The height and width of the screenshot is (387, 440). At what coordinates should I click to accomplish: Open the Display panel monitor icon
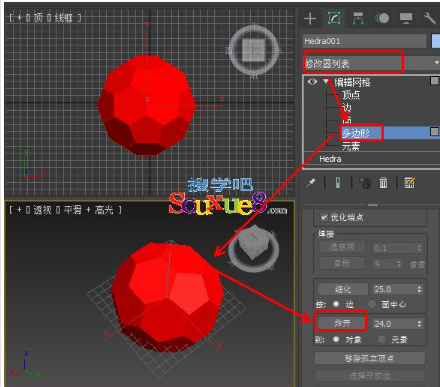pyautogui.click(x=406, y=18)
